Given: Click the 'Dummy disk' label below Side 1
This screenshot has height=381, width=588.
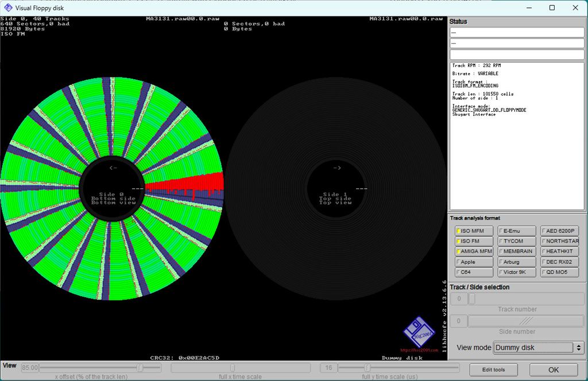Looking at the screenshot, I should (x=402, y=358).
